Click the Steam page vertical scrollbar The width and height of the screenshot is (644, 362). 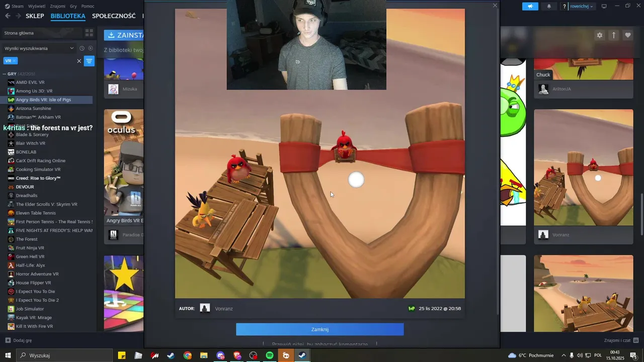pyautogui.click(x=641, y=214)
